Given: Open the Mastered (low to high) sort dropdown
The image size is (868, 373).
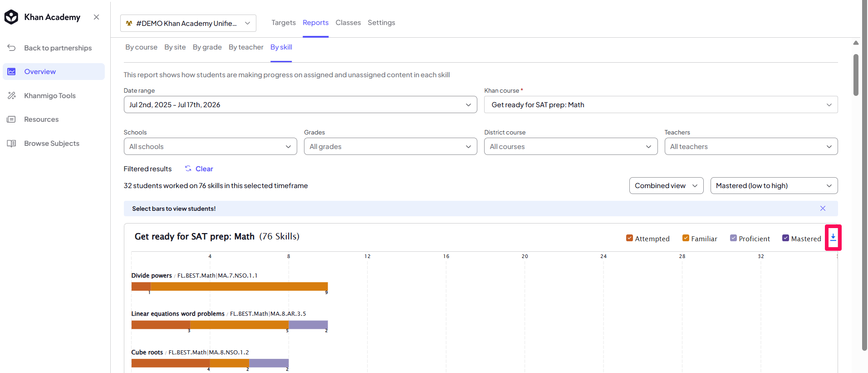Looking at the screenshot, I should 774,185.
